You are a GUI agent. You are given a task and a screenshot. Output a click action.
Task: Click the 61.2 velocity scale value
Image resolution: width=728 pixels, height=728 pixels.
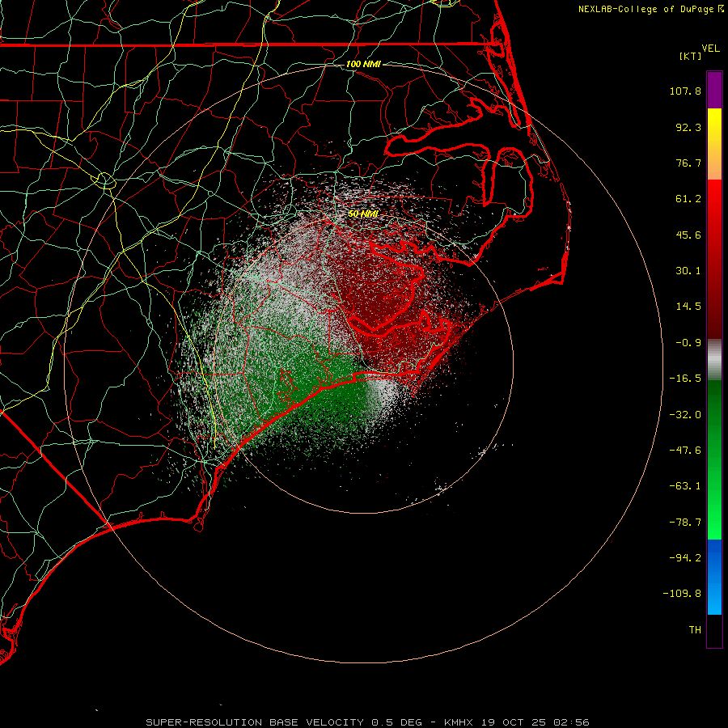click(x=688, y=199)
